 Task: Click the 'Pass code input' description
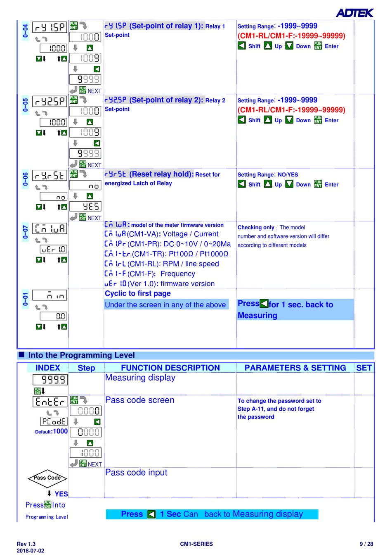click(x=136, y=472)
